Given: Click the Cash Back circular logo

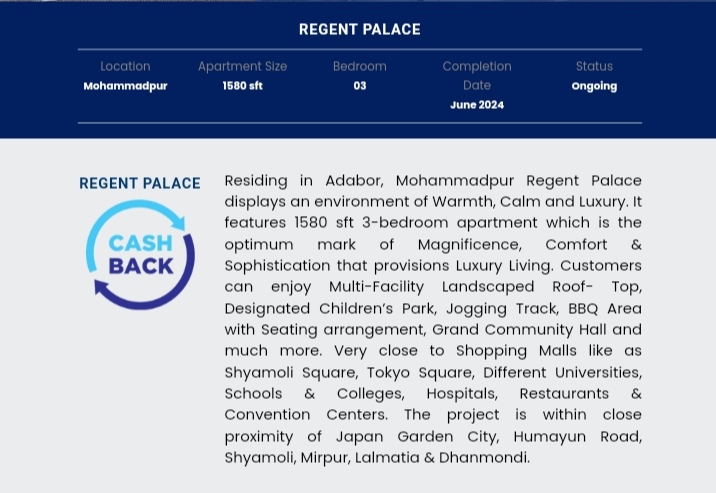Looking at the screenshot, I should click(x=140, y=255).
